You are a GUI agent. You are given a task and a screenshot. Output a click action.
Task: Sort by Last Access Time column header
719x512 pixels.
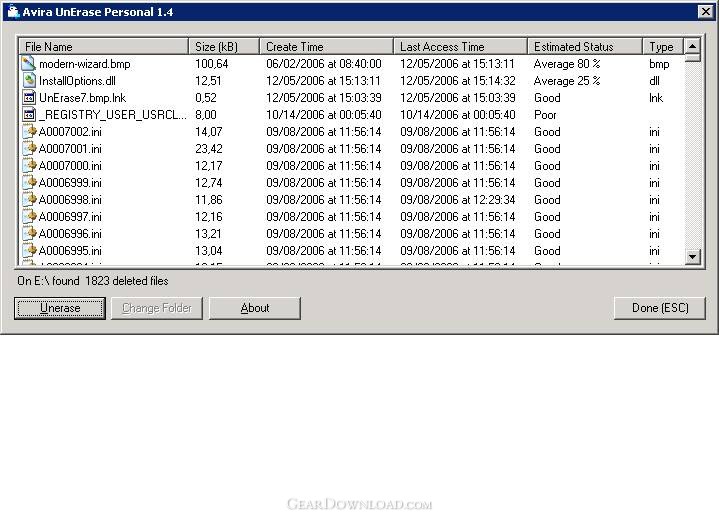tap(460, 47)
